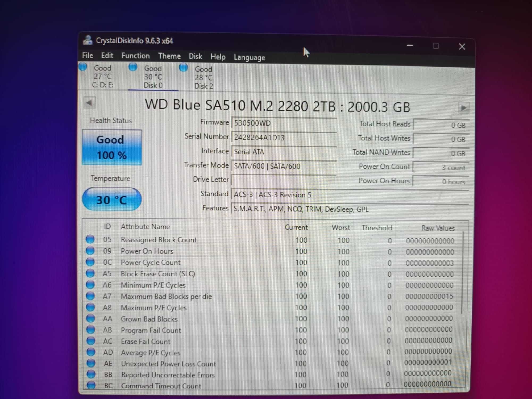Click the Firmware field 530500WD

click(284, 123)
